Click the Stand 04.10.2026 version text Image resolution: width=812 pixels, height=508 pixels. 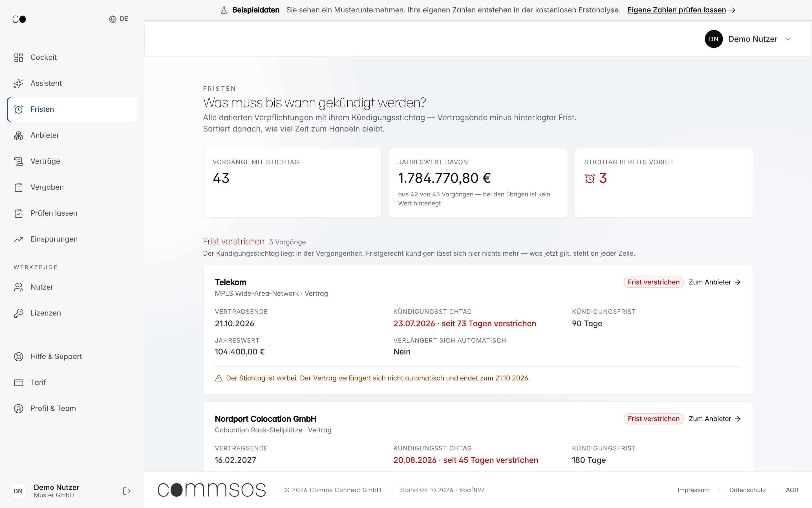pyautogui.click(x=442, y=490)
